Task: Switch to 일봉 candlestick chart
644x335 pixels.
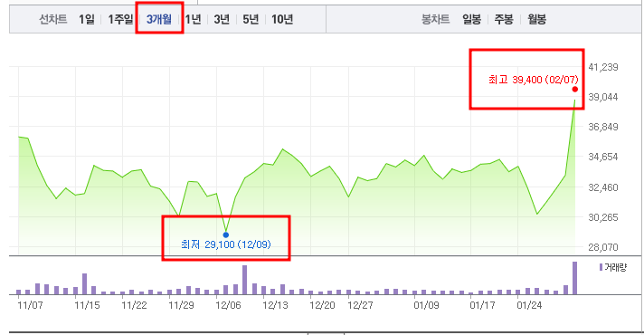Action: click(x=471, y=19)
